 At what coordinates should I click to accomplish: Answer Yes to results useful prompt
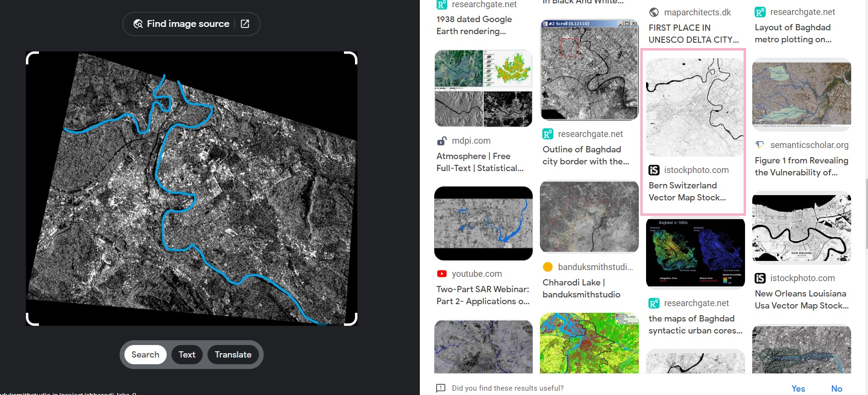pyautogui.click(x=798, y=388)
